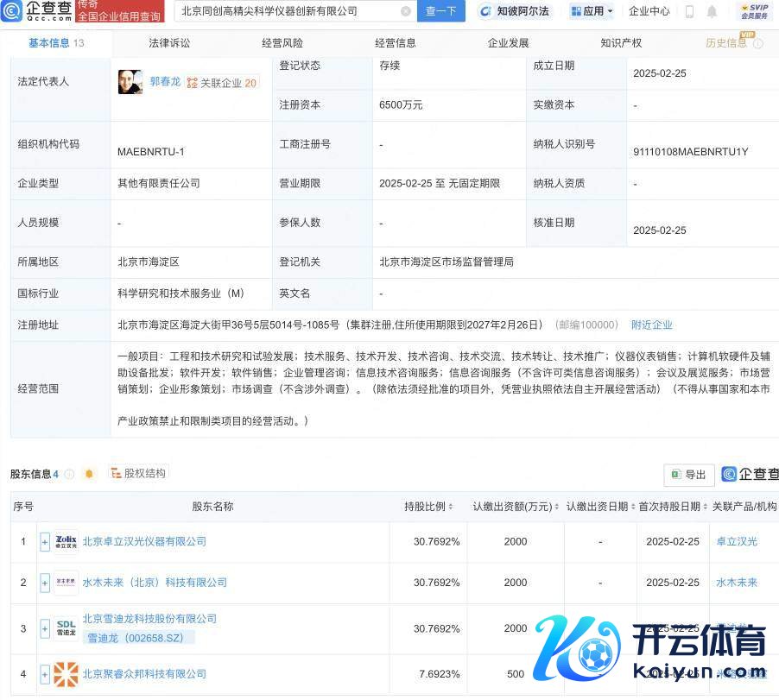The height and width of the screenshot is (700, 779).
Task: Open the 附近企业 nearby companies link
Action: tap(651, 325)
